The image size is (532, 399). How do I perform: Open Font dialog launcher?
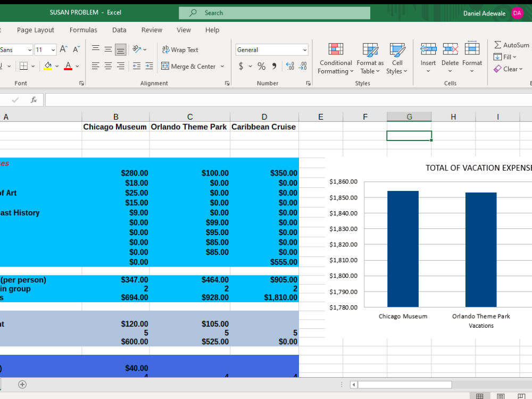tap(81, 83)
